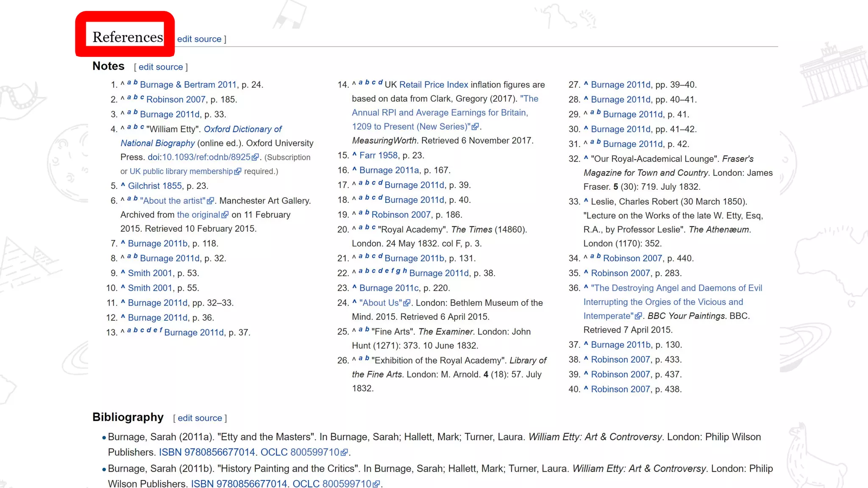Viewport: 868px width, 488px height.
Task: Click external link icon after "the original"
Action: pos(225,215)
